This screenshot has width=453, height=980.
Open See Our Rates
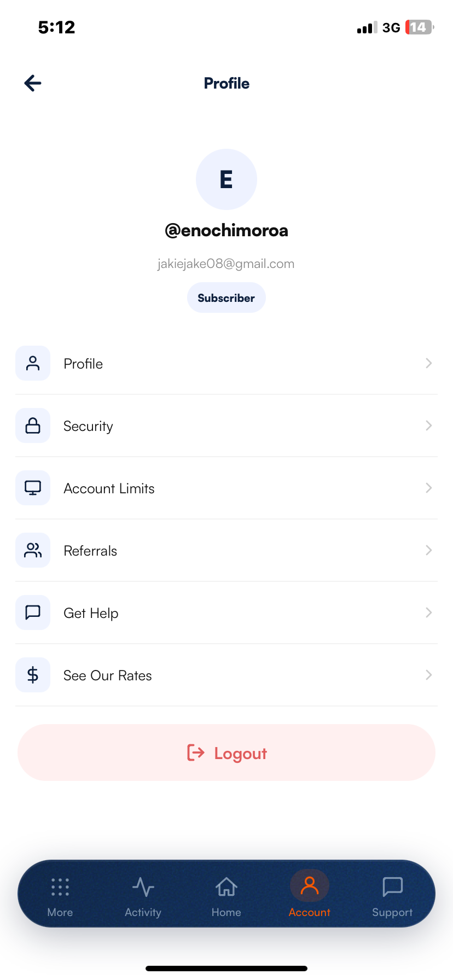tap(226, 675)
